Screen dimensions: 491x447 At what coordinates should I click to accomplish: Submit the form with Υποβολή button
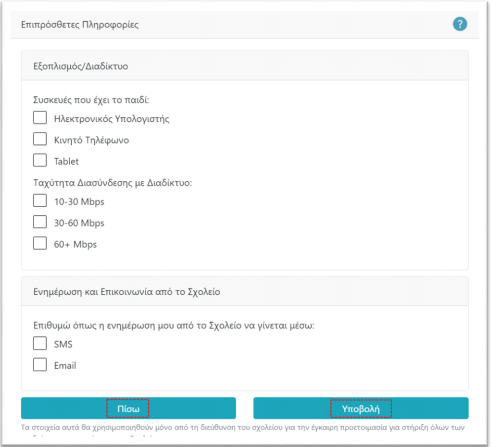click(361, 408)
